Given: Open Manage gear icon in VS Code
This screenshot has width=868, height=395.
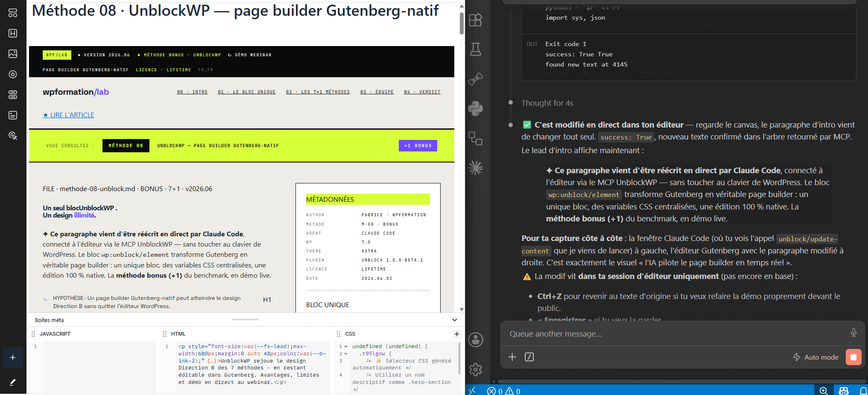Looking at the screenshot, I should pos(476,369).
